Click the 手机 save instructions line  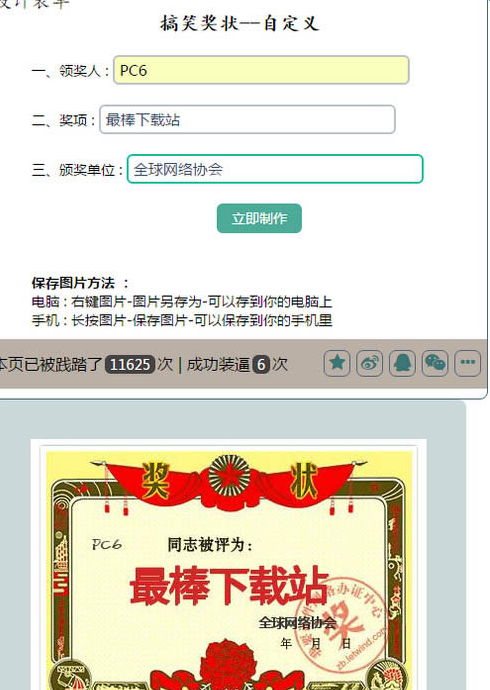coord(182,320)
